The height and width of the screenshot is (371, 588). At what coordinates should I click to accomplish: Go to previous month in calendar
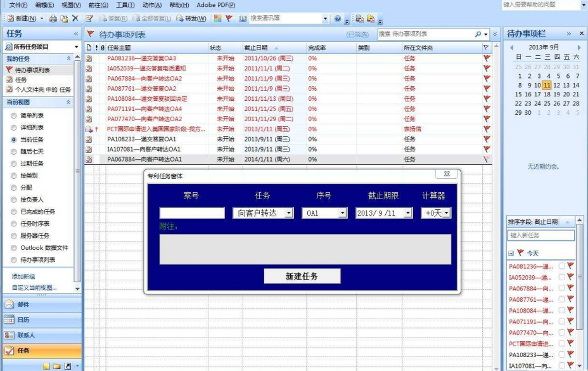tap(511, 48)
